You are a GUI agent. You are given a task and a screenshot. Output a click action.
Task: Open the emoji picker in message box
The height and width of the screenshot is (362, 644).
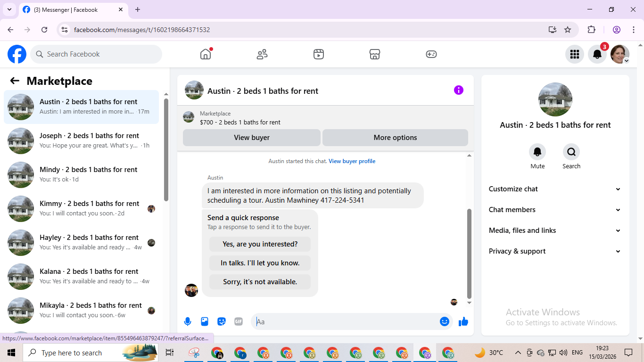[445, 321]
